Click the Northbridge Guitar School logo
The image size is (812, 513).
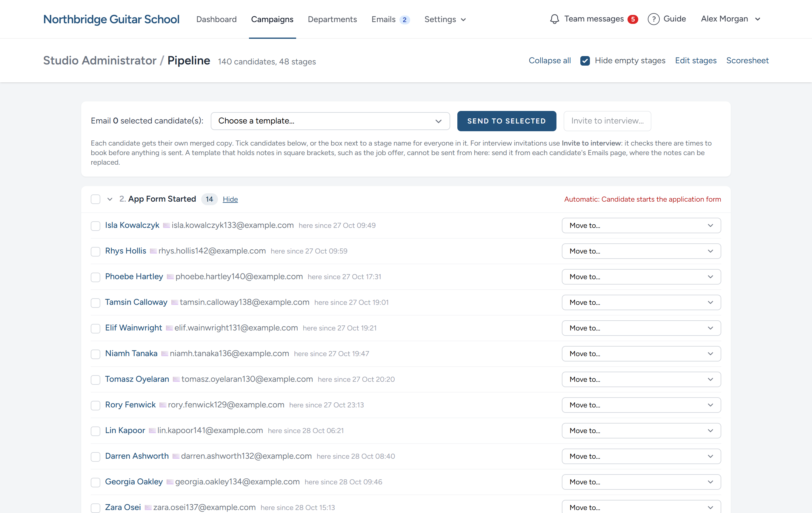pos(111,19)
